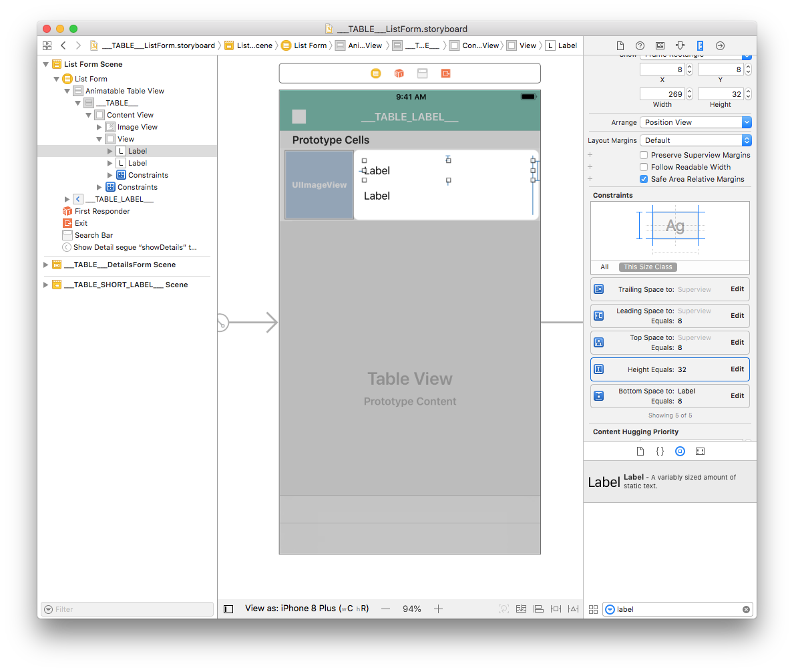Select the First Responder cube in scene dock

[399, 73]
